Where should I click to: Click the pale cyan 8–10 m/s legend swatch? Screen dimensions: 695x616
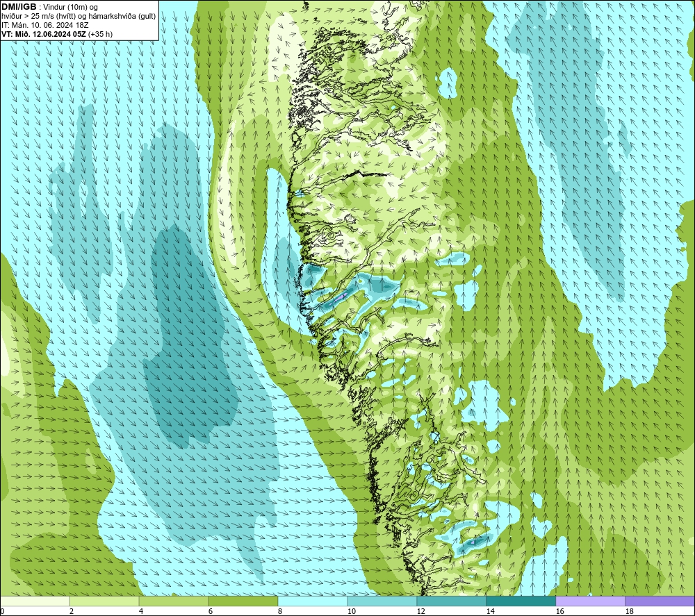pos(313,601)
